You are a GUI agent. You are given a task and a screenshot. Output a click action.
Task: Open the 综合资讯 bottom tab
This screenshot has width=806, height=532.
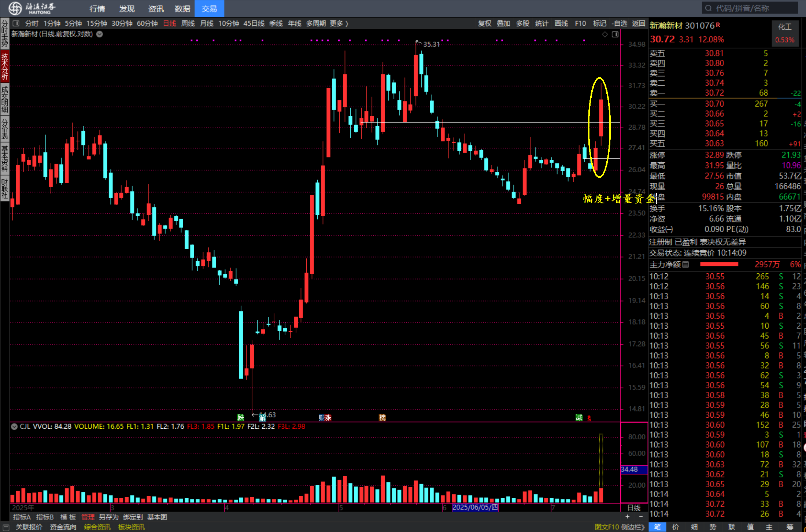97,527
